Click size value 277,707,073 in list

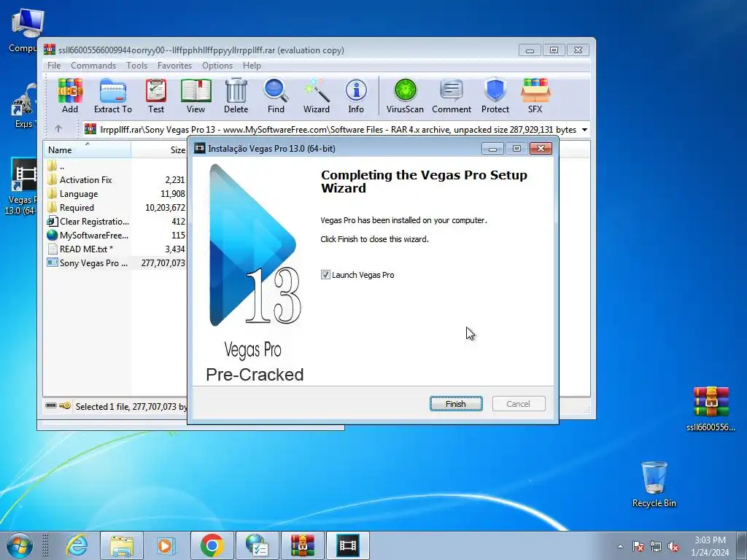163,262
